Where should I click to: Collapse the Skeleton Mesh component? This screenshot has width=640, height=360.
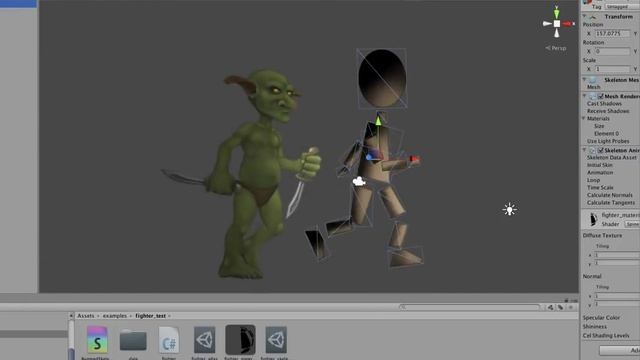pos(585,80)
